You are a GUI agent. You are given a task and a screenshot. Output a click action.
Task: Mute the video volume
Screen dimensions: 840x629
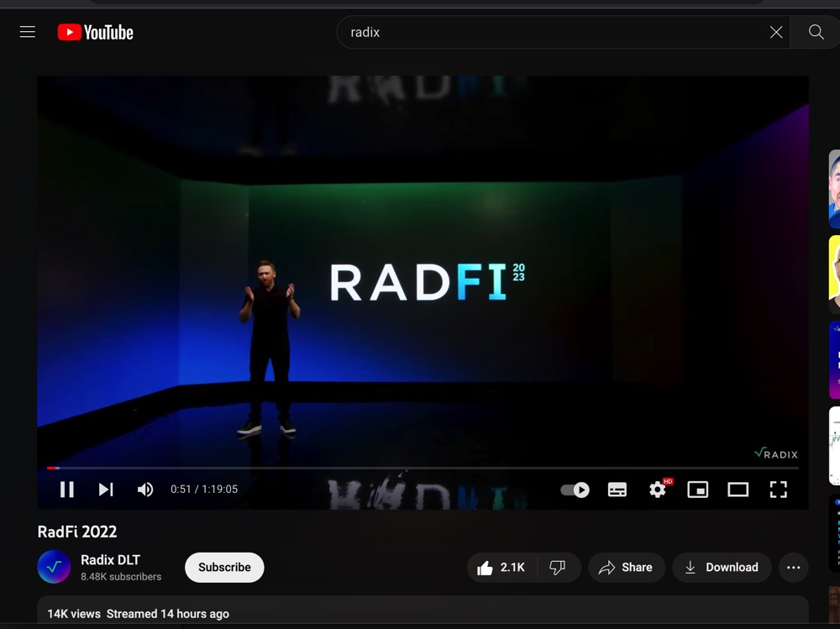[145, 490]
